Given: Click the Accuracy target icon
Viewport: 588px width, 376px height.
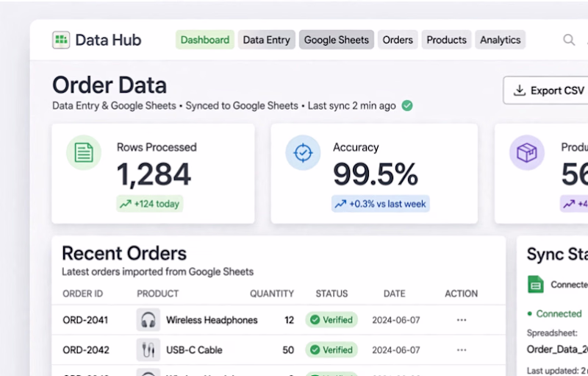Looking at the screenshot, I should (303, 153).
